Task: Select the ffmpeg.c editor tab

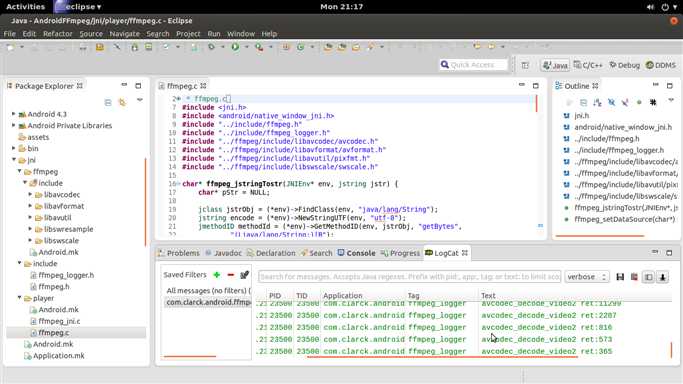Action: [182, 86]
